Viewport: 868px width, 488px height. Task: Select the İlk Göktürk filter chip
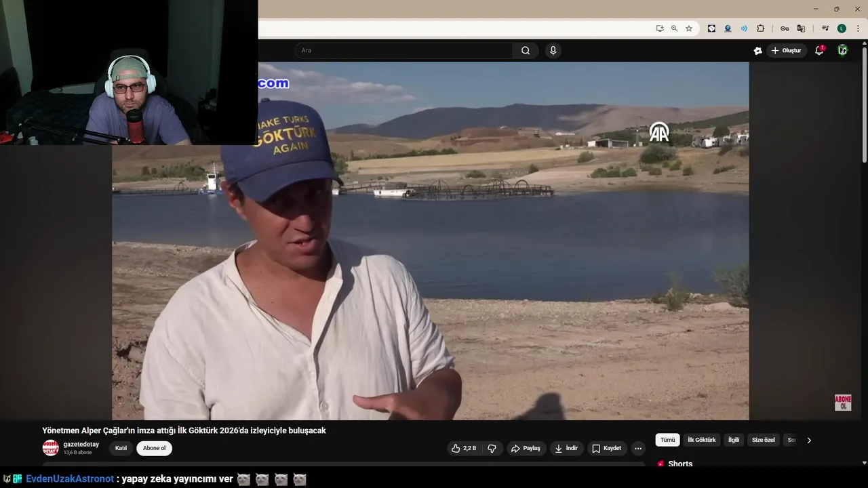(x=701, y=440)
